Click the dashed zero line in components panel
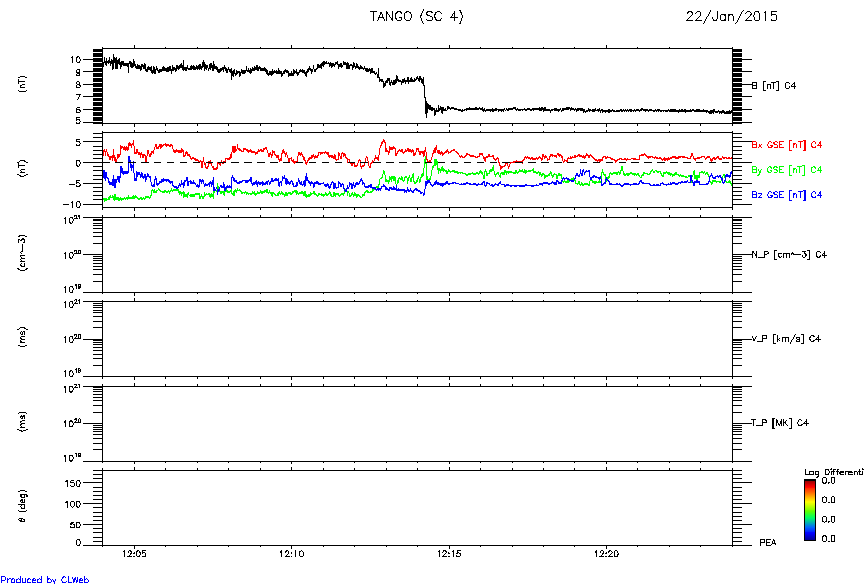 click(417, 163)
